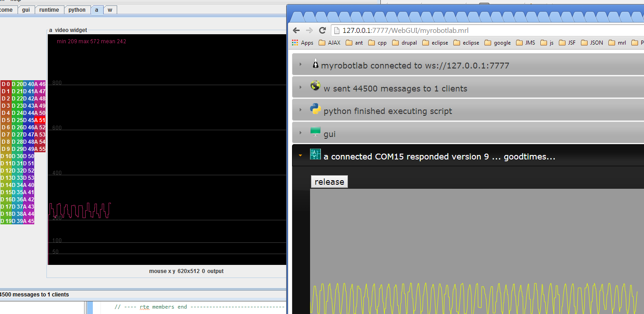This screenshot has width=644, height=314.
Task: Toggle pin D 53 trace
Action: tap(28, 177)
